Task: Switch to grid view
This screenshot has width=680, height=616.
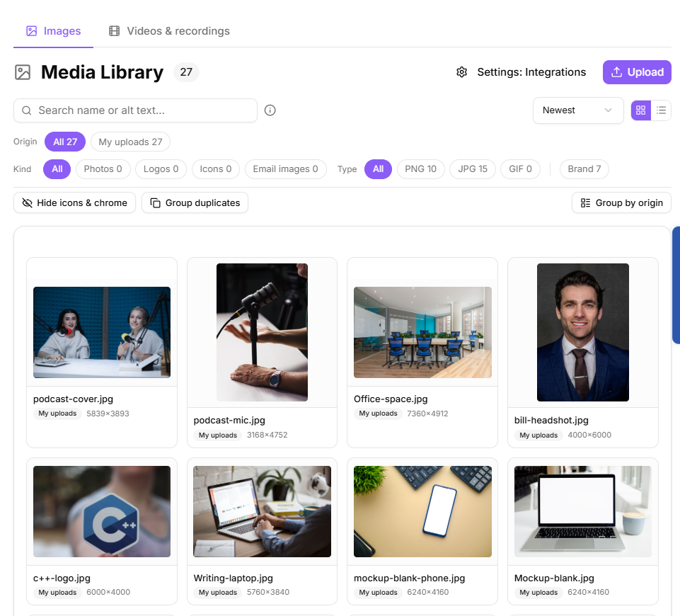Action: (640, 110)
